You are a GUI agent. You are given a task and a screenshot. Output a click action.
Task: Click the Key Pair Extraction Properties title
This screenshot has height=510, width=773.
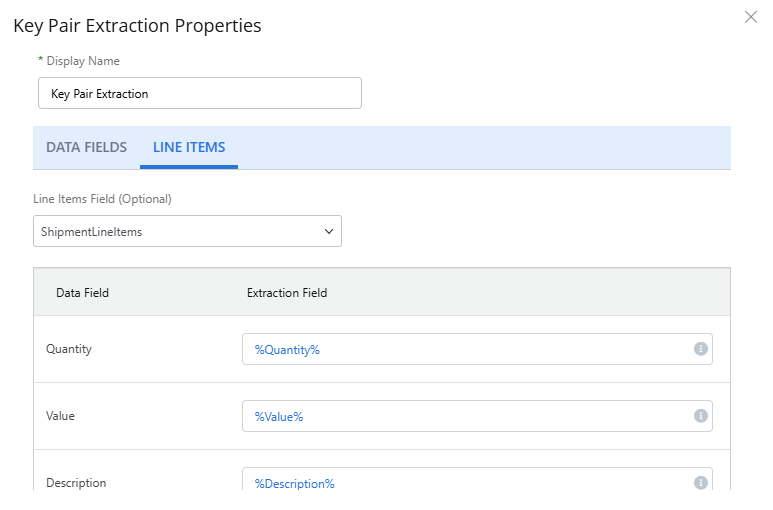[137, 26]
